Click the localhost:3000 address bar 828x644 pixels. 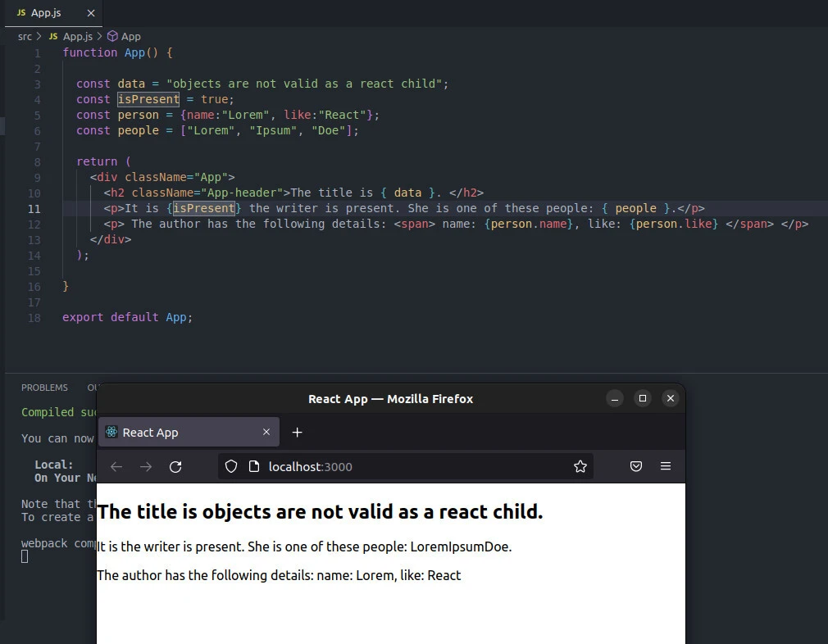point(410,467)
